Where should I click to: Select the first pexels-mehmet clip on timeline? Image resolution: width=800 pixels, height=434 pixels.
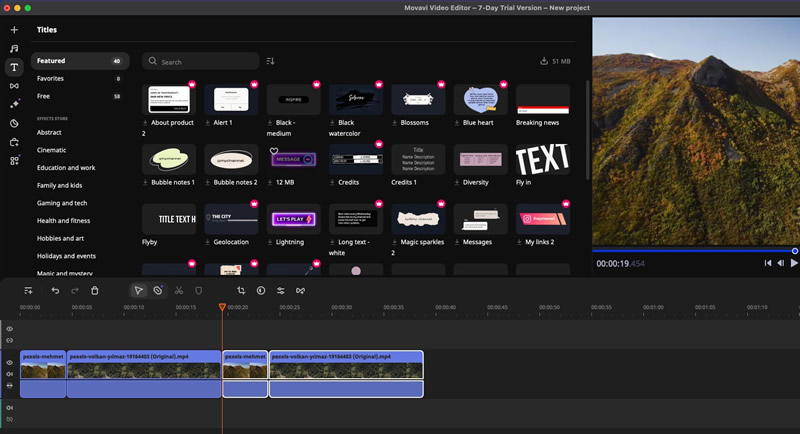click(43, 374)
